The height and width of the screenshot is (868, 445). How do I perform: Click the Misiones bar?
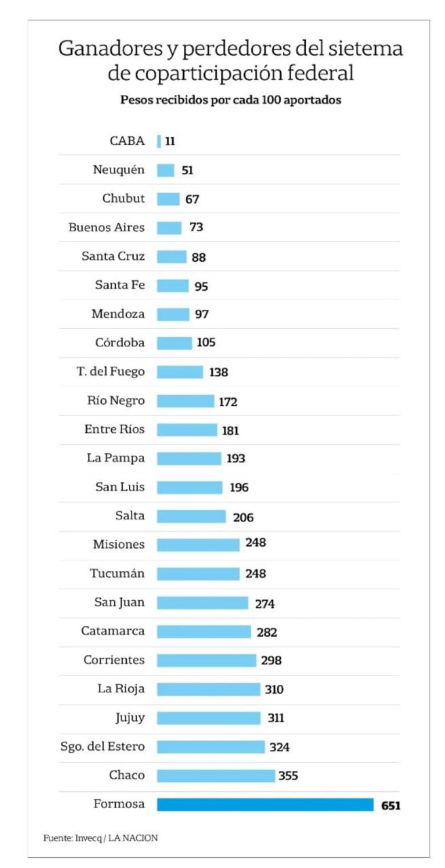pos(198,545)
